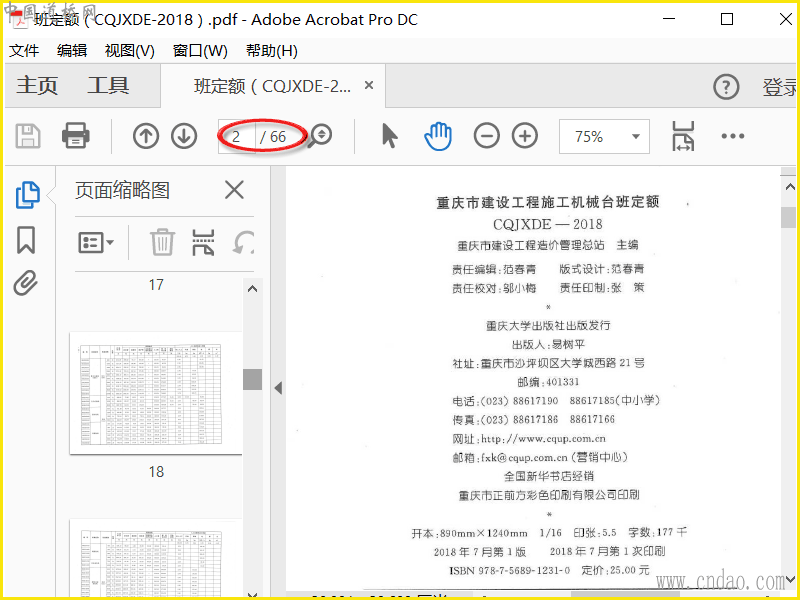Open the 窗口(W) menu
The image size is (800, 600).
click(x=200, y=51)
